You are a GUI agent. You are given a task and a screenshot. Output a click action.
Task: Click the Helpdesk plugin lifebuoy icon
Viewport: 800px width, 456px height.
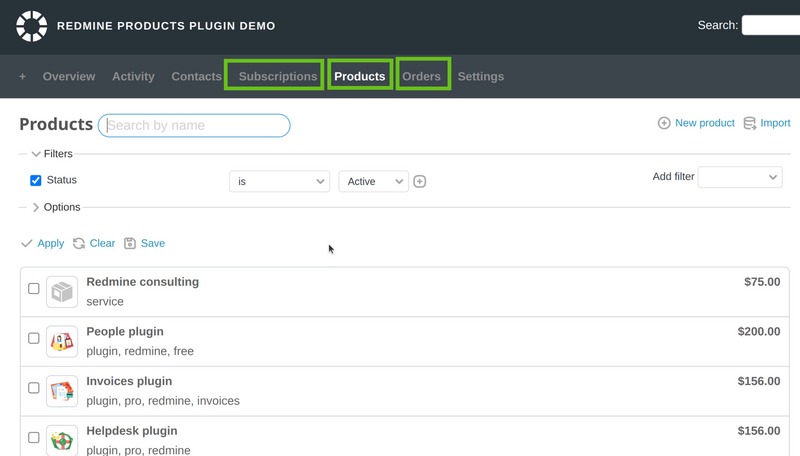pyautogui.click(x=62, y=440)
